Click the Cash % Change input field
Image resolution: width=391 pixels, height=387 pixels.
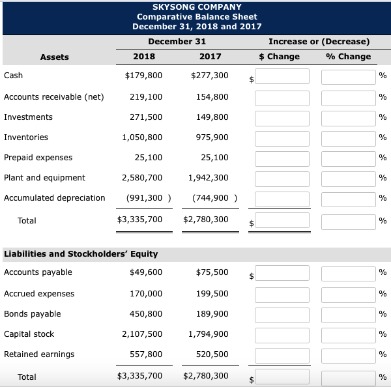pos(348,77)
